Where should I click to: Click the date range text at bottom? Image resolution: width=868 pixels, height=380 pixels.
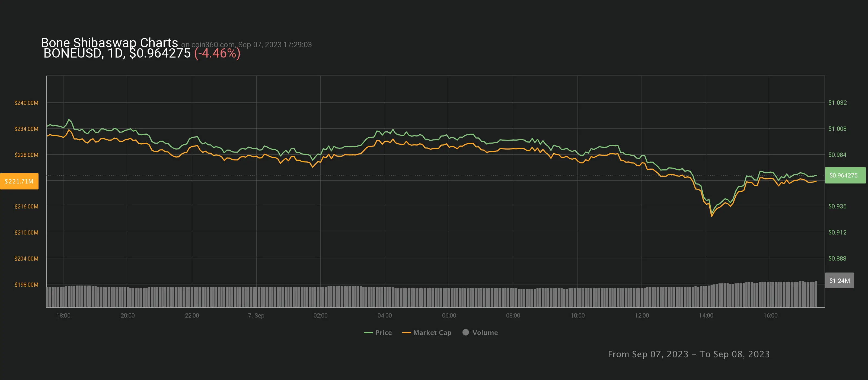tap(688, 354)
